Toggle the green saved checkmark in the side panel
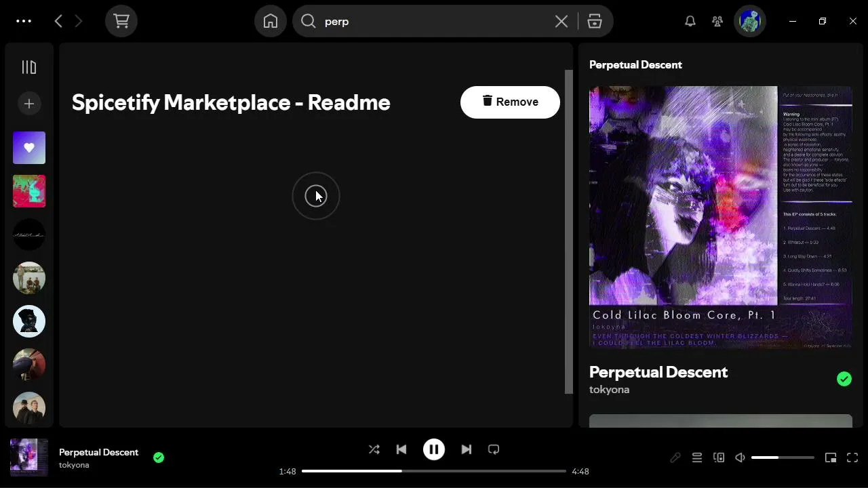 (x=844, y=380)
